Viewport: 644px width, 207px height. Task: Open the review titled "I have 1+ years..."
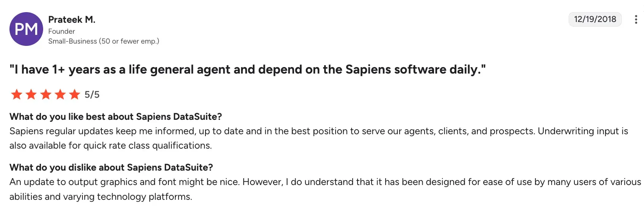[247, 69]
